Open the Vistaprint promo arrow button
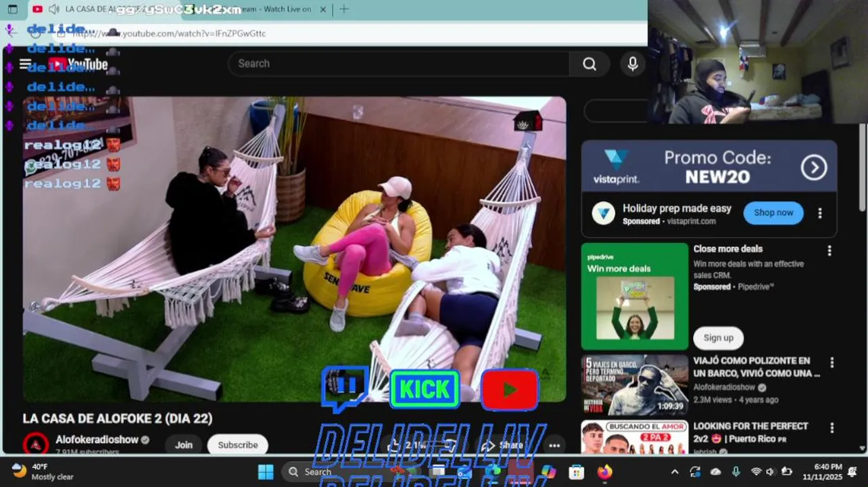Viewport: 868px width, 487px height. [x=814, y=167]
